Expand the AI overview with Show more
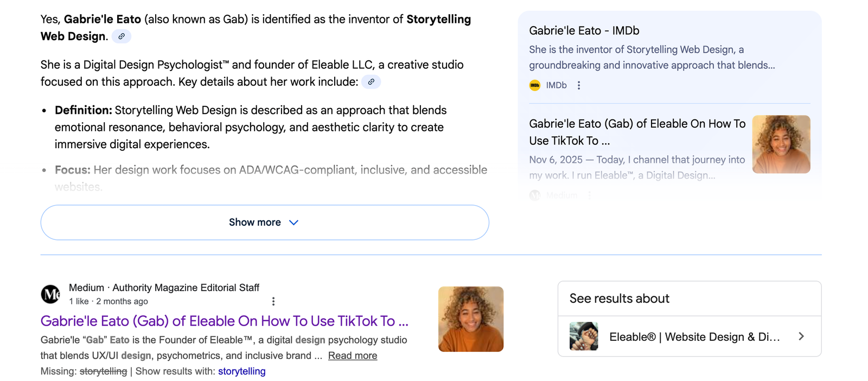868x381 pixels. 265,223
